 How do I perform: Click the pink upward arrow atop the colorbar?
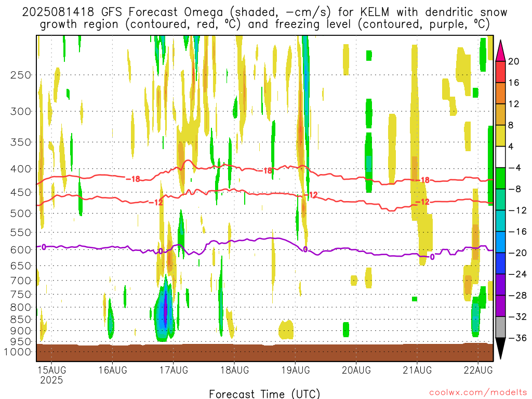[x=500, y=51]
